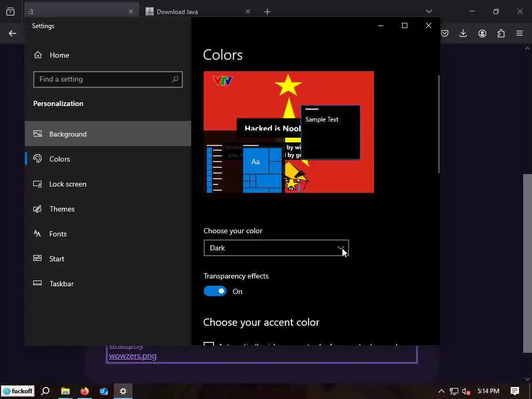Open the wowzers.png link in browser

(132, 356)
